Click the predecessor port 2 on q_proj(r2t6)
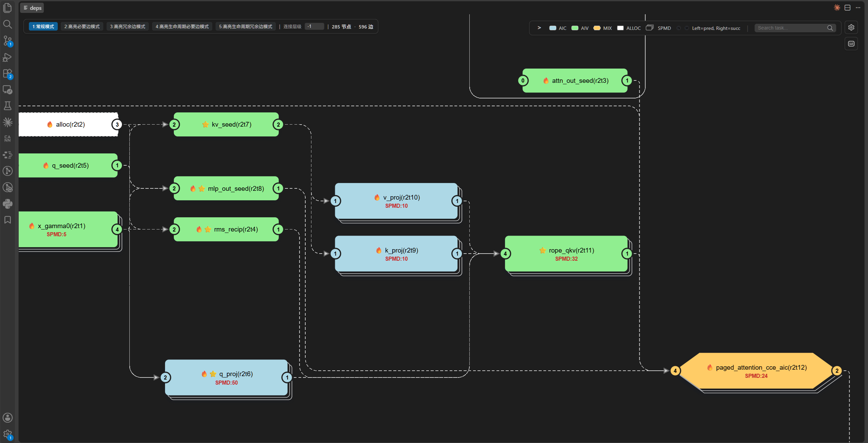The width and height of the screenshot is (868, 443). (x=165, y=377)
